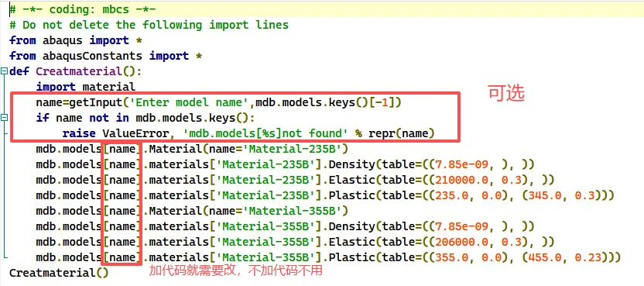Image resolution: width=644 pixels, height=286 pixels.
Task: Click the '# -*- coding: mbcs -*-' line
Action: pos(83,9)
